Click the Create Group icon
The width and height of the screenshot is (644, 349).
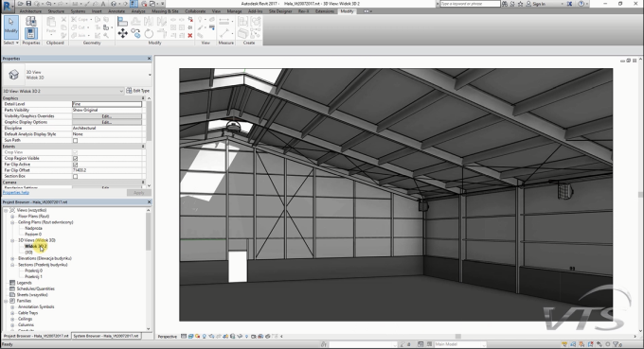[x=255, y=21]
